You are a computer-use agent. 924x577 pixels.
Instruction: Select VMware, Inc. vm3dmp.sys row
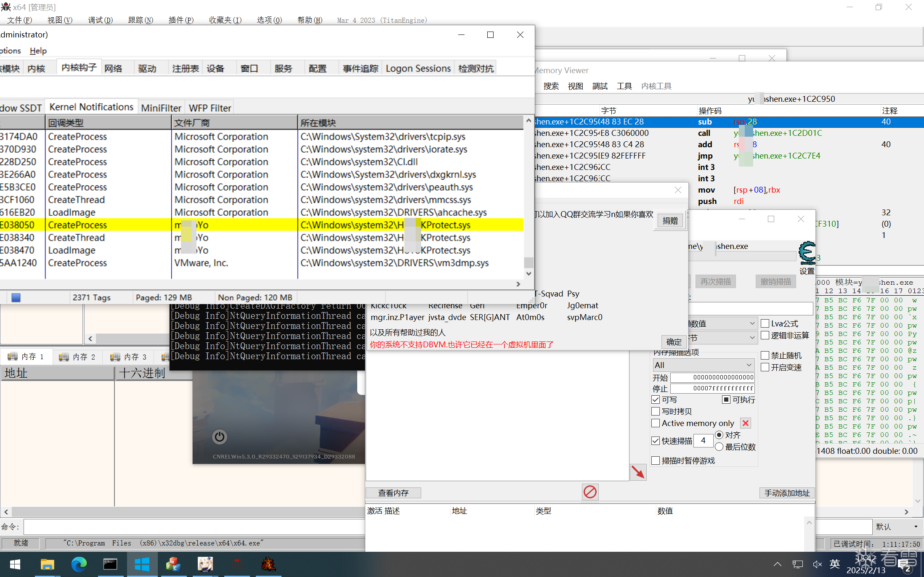pos(261,263)
